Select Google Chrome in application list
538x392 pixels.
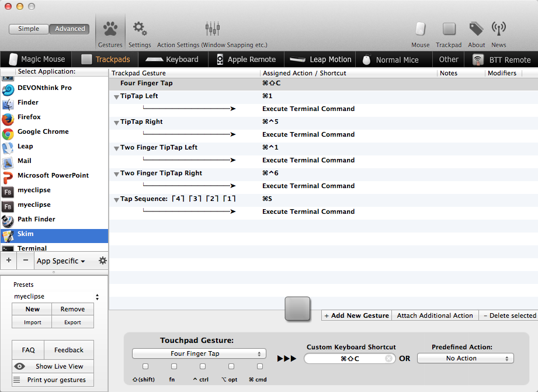[43, 131]
